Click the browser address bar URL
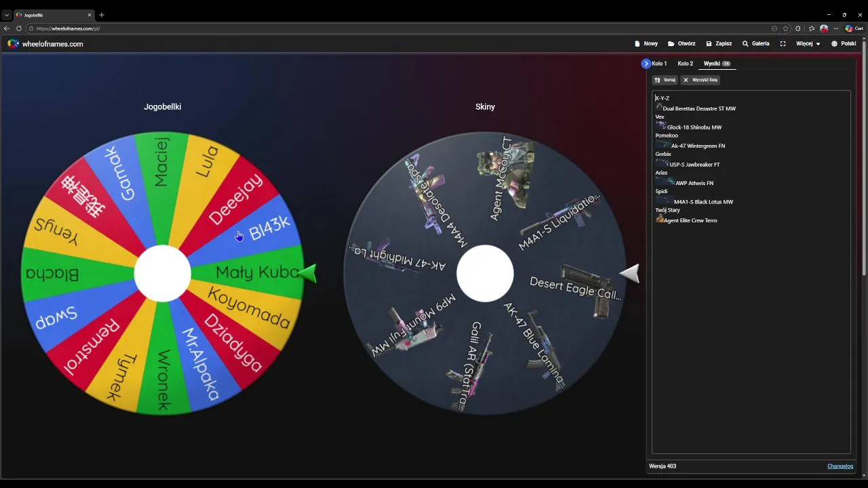 tap(68, 28)
